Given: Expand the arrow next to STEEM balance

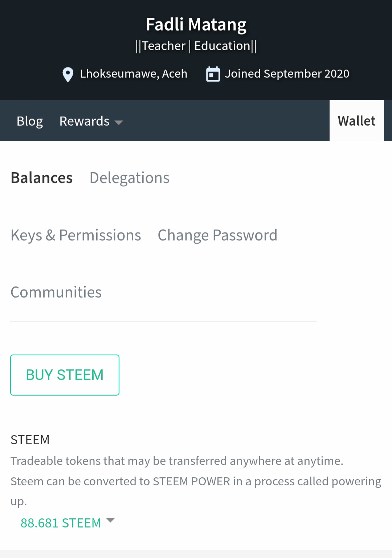Looking at the screenshot, I should 110,520.
